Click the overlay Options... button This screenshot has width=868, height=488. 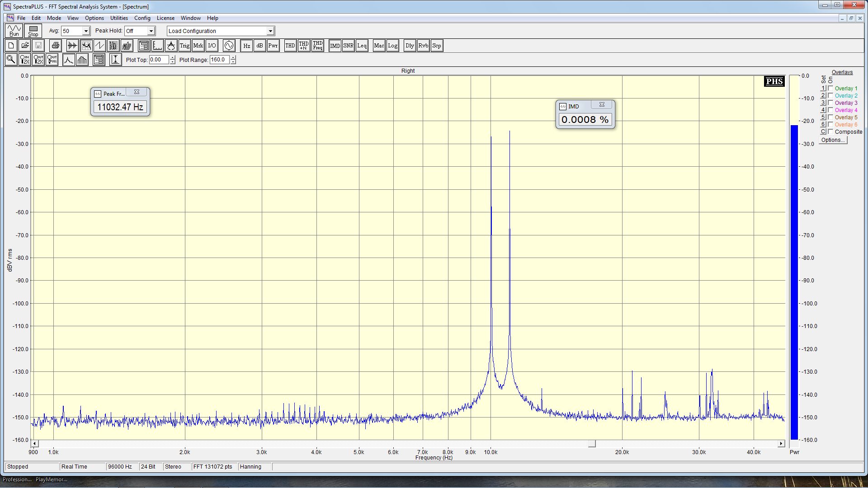(x=833, y=140)
